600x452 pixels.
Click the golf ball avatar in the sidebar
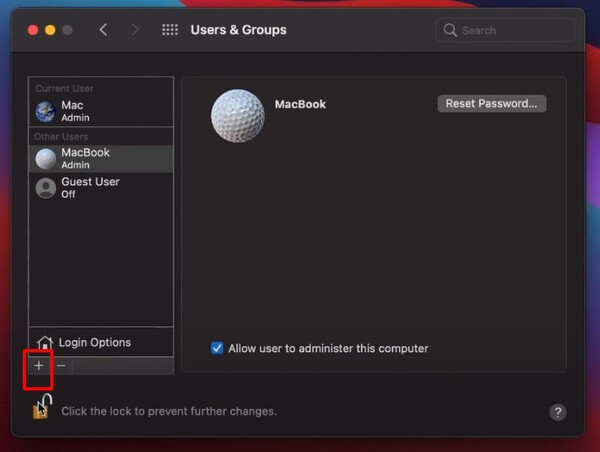click(46, 159)
